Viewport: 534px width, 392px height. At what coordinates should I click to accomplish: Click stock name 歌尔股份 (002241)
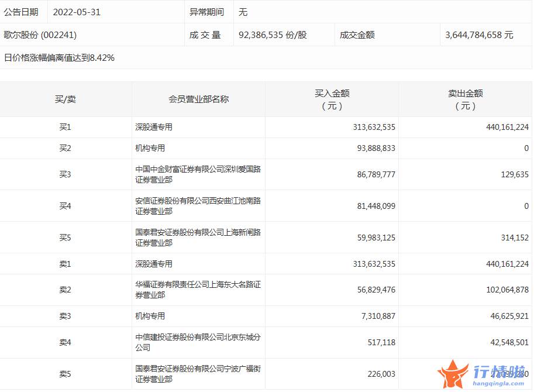40,35
